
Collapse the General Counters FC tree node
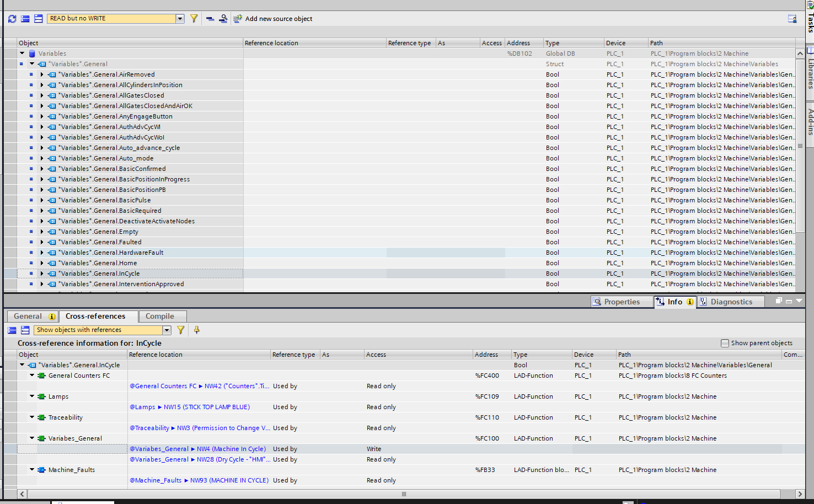click(32, 376)
